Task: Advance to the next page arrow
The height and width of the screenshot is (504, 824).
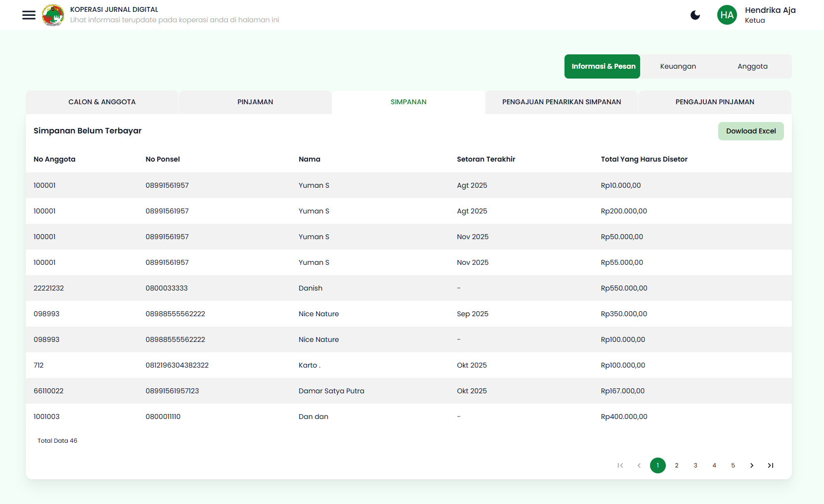Action: pyautogui.click(x=752, y=465)
